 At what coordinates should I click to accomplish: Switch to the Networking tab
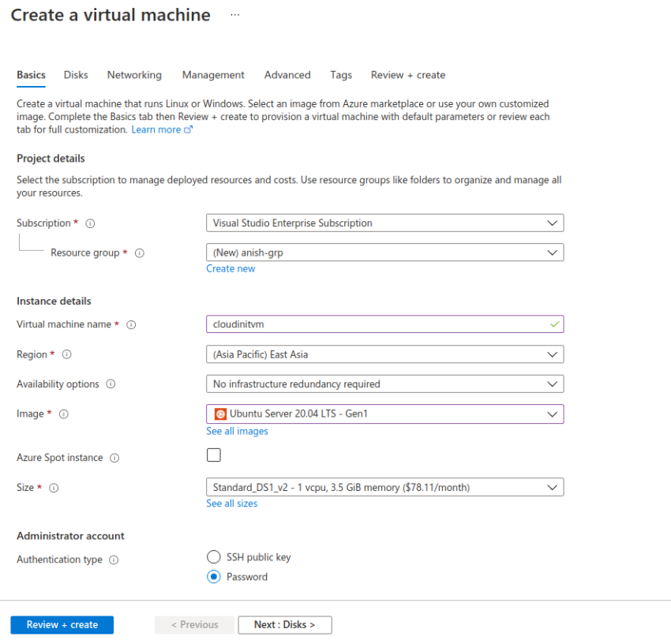tap(134, 75)
